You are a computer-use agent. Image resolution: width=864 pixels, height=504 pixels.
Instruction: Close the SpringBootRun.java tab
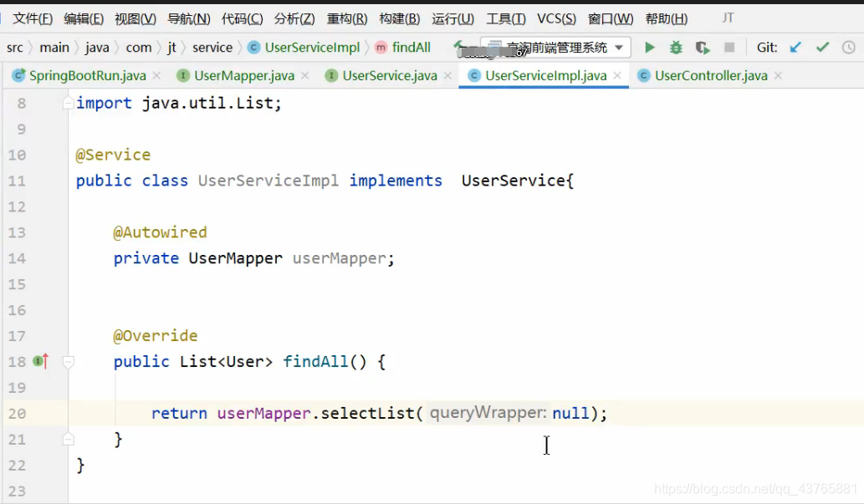pyautogui.click(x=156, y=75)
